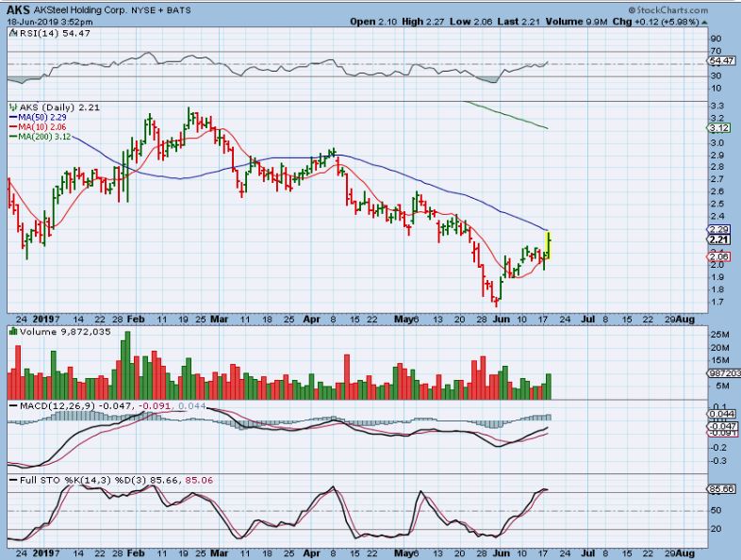
Task: Click the High 2.27 value
Action: [x=424, y=22]
